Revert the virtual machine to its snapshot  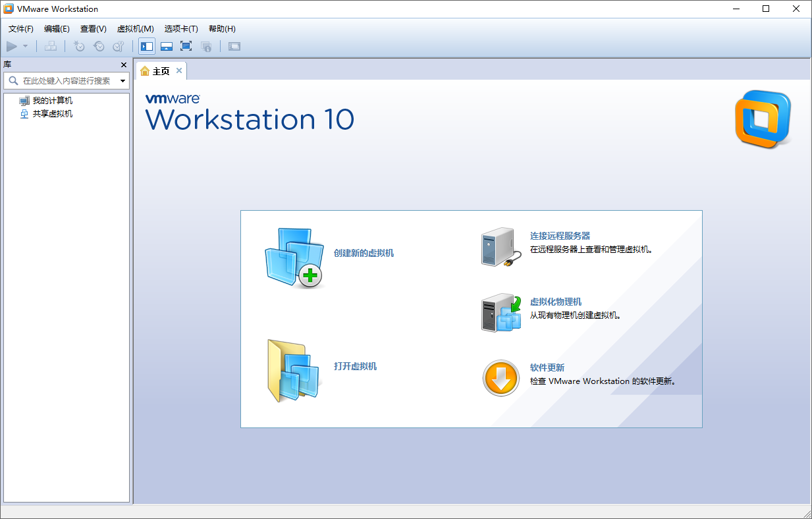[99, 46]
